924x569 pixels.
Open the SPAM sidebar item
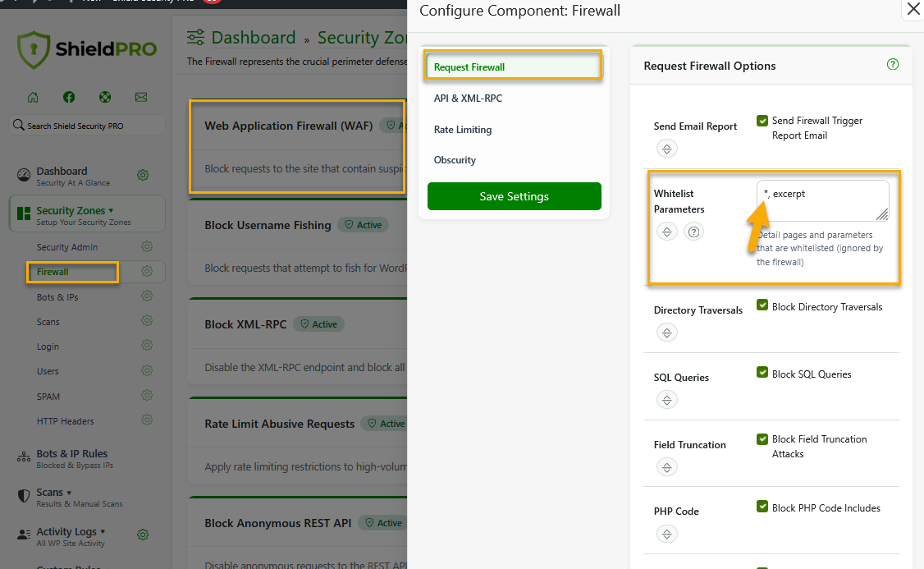pyautogui.click(x=48, y=397)
